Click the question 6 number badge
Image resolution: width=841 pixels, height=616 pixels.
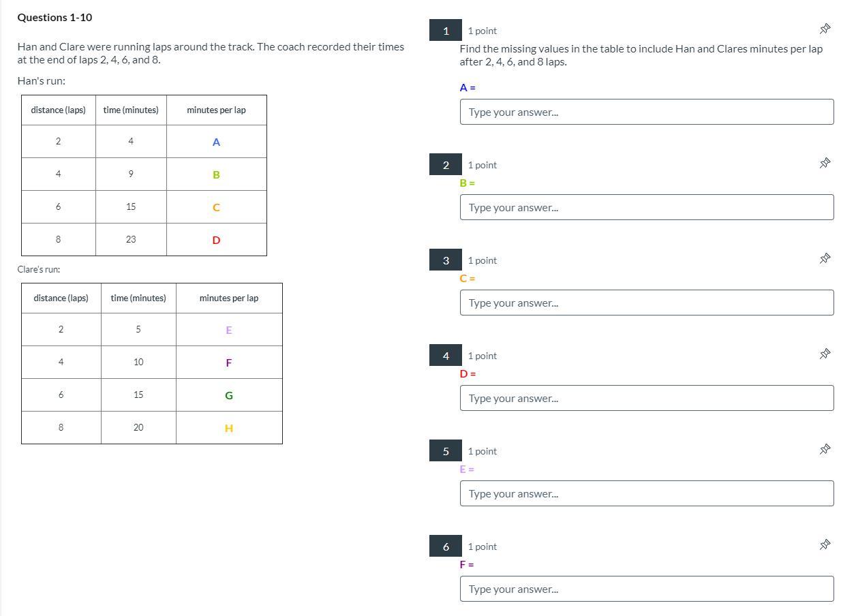(x=446, y=546)
